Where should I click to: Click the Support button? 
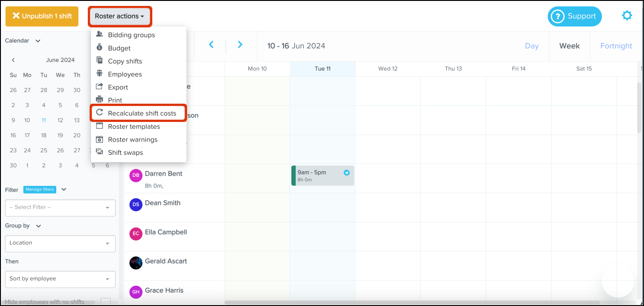point(574,16)
